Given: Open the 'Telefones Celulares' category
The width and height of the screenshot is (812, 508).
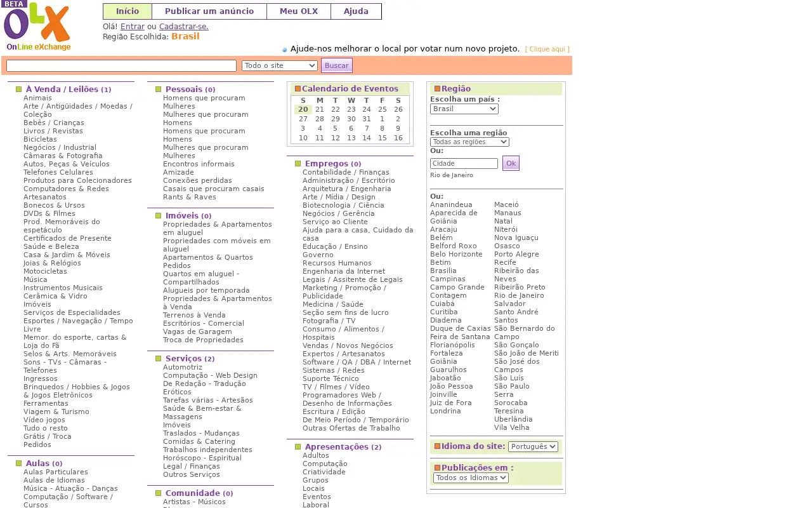Looking at the screenshot, I should pyautogui.click(x=58, y=172).
